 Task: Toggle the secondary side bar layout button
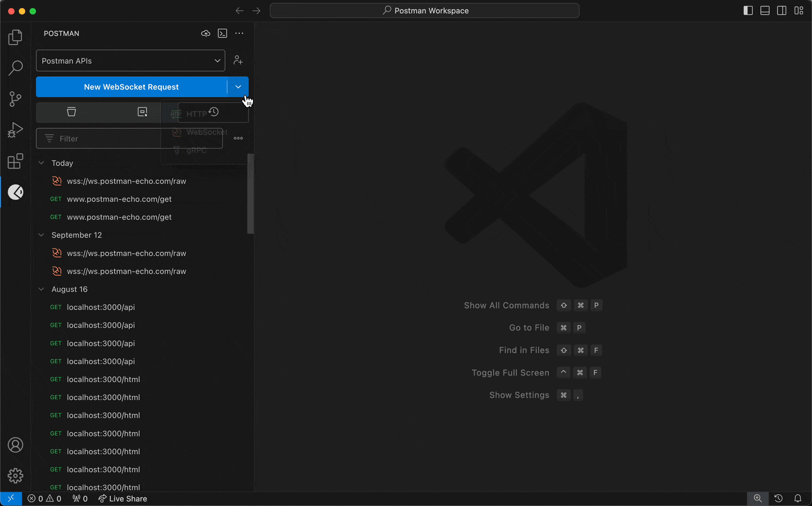[x=782, y=11]
